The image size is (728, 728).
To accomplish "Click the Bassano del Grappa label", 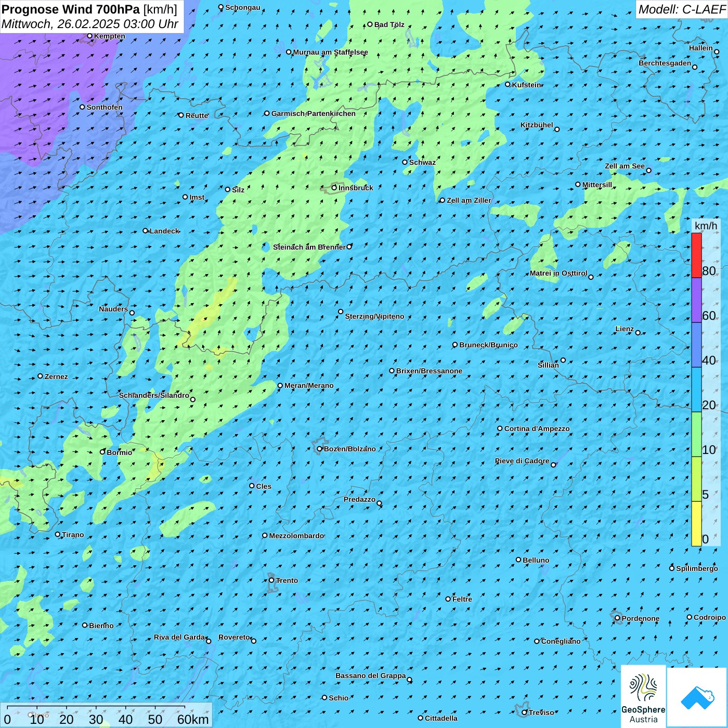I will [371, 675].
